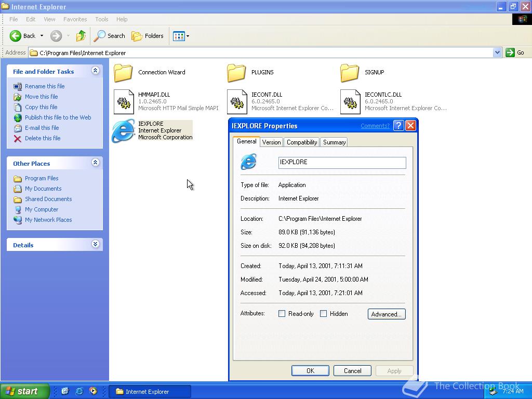
Task: Open the Start menu
Action: (x=24, y=392)
